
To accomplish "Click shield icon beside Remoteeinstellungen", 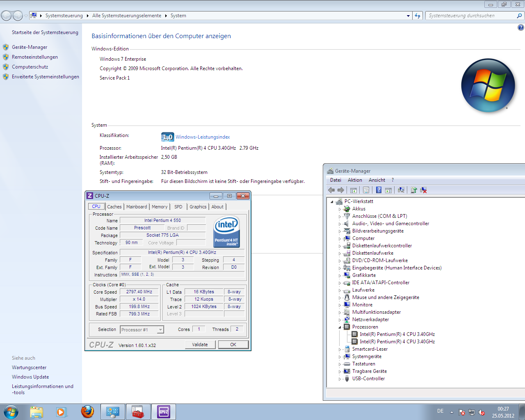I will tap(6, 57).
